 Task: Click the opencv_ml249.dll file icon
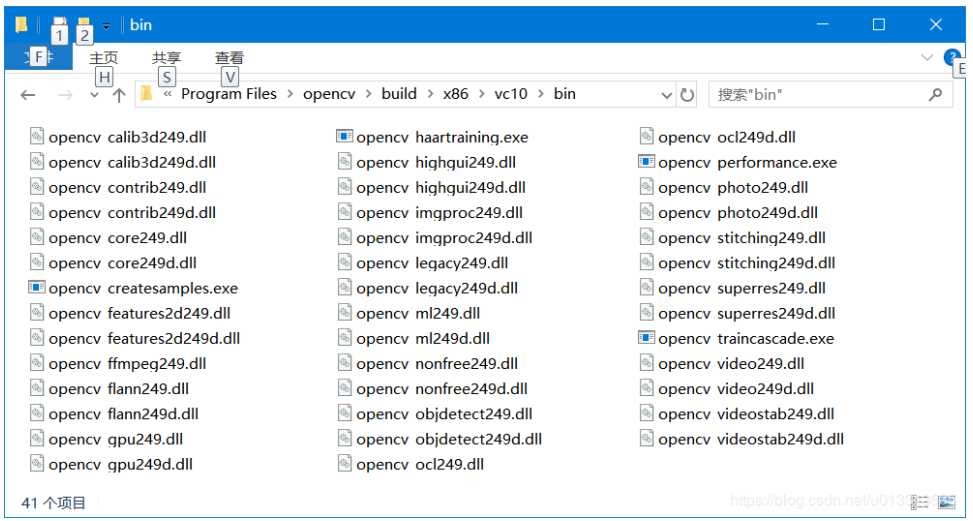(344, 313)
